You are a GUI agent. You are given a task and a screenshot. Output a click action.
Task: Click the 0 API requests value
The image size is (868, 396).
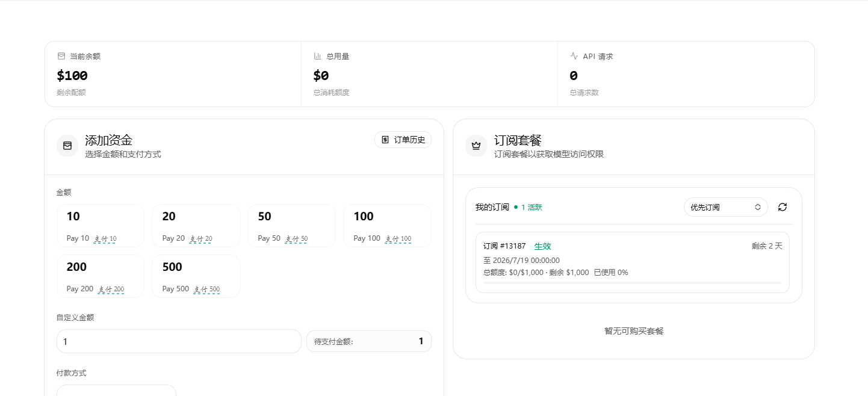tap(574, 76)
